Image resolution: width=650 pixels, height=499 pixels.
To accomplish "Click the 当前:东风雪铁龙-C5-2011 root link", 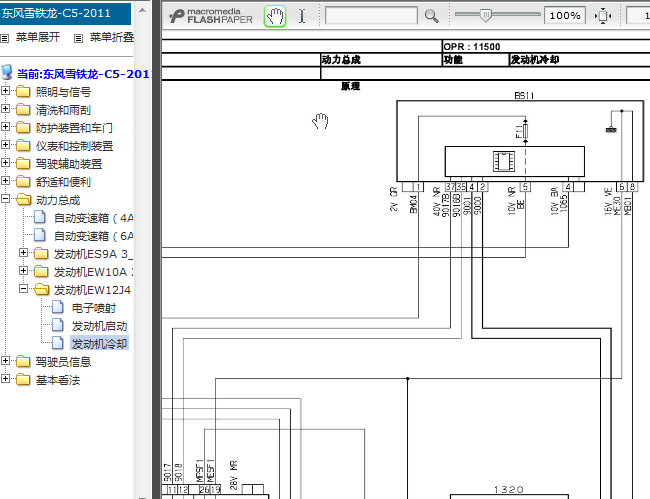I will [83, 74].
